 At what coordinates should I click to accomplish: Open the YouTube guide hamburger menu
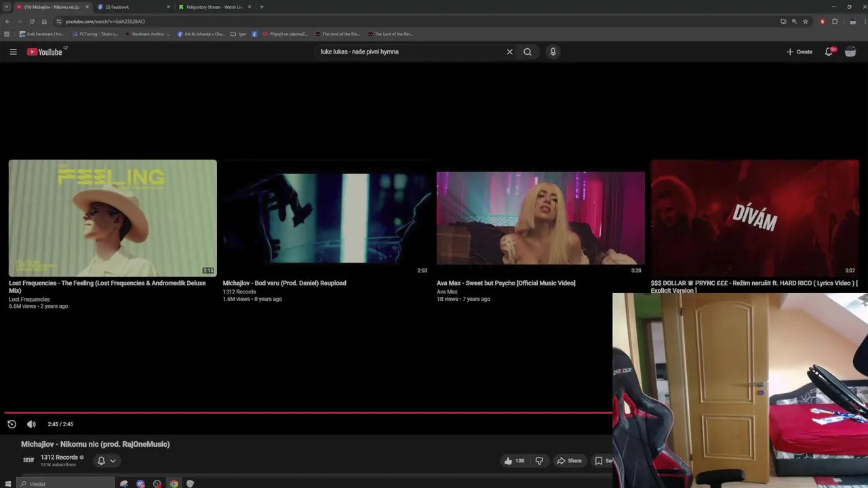tap(13, 52)
